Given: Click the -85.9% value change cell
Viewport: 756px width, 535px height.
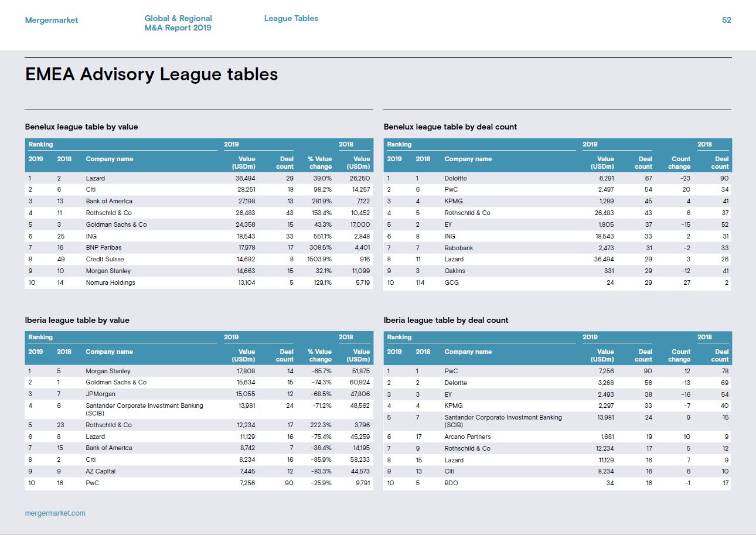Looking at the screenshot, I should click(320, 459).
